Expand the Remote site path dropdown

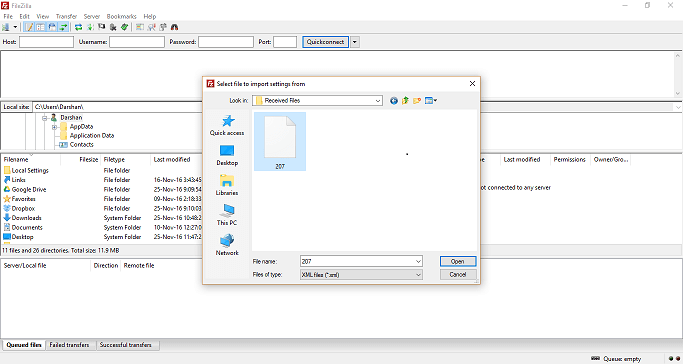point(678,107)
